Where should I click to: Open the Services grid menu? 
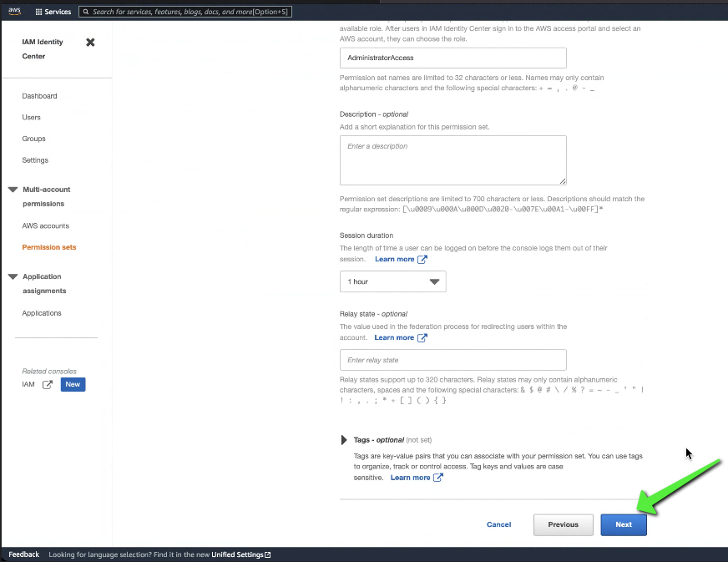(x=53, y=12)
